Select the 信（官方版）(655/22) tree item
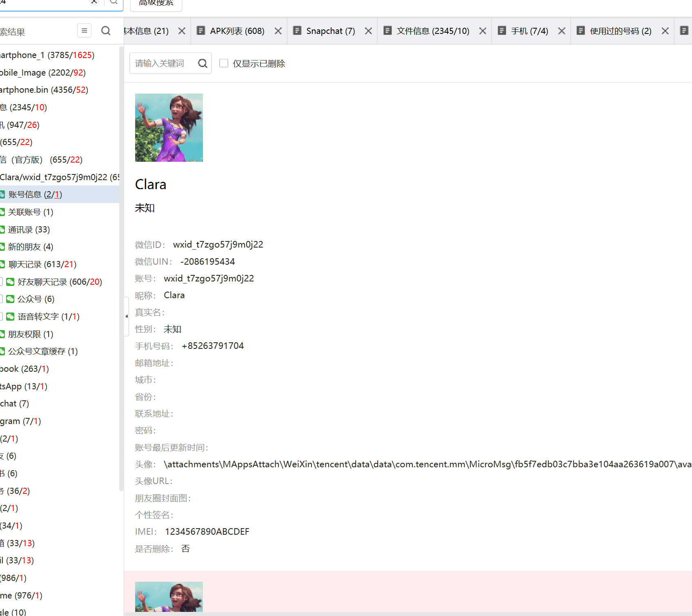This screenshot has height=616, width=692. click(x=41, y=160)
